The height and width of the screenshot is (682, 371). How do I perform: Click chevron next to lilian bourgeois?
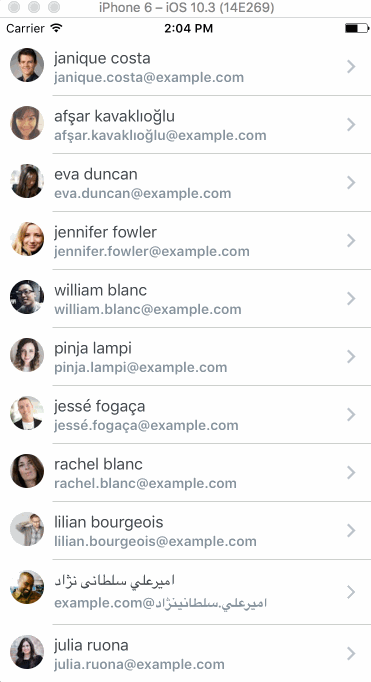[x=351, y=531]
